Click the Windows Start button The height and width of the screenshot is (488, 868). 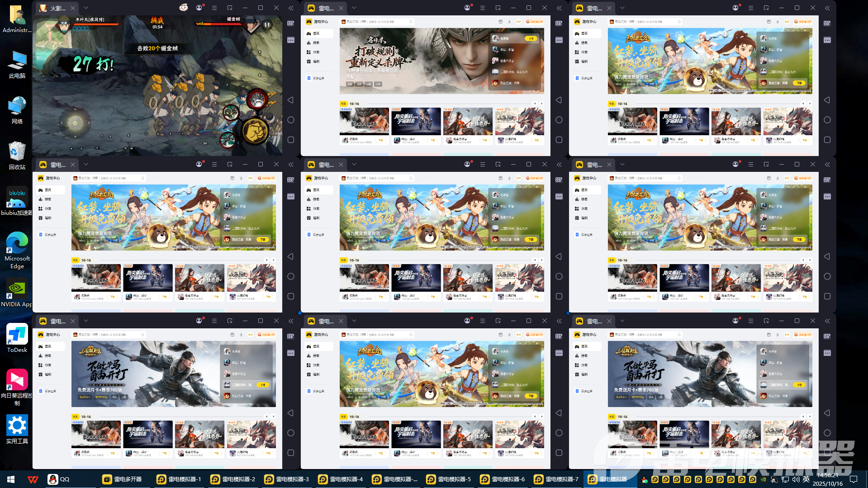pos(11,479)
